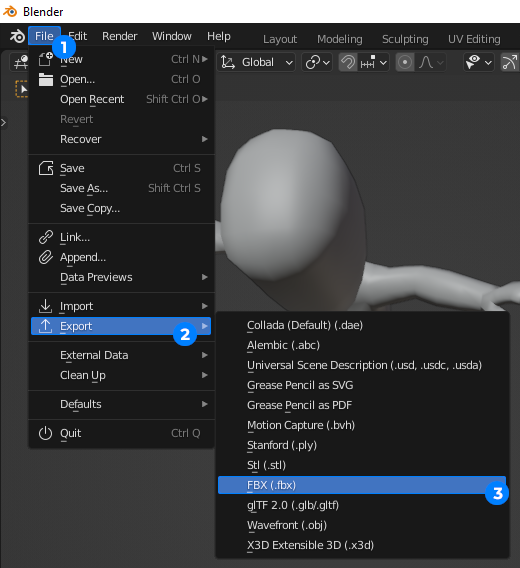Viewport: 520px width, 568px height.
Task: Choose Save As... menu entry
Action: [121, 188]
